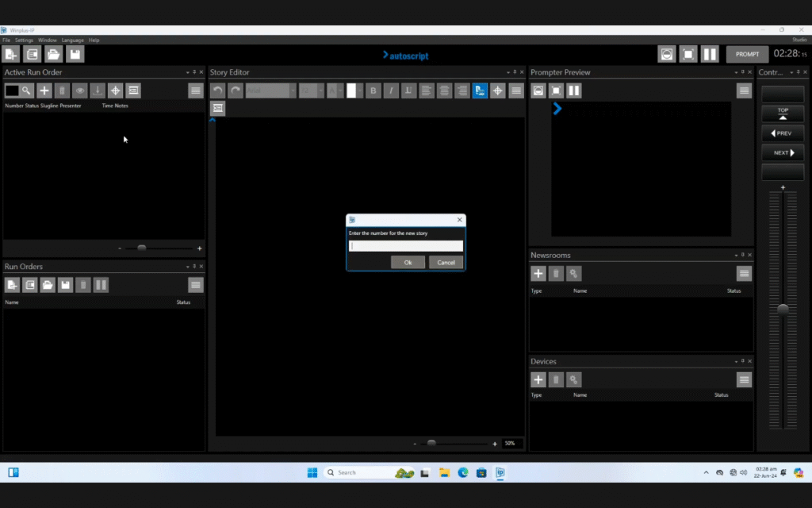812x508 pixels.
Task: Click the Italic icon in Story Editor
Action: pyautogui.click(x=392, y=90)
